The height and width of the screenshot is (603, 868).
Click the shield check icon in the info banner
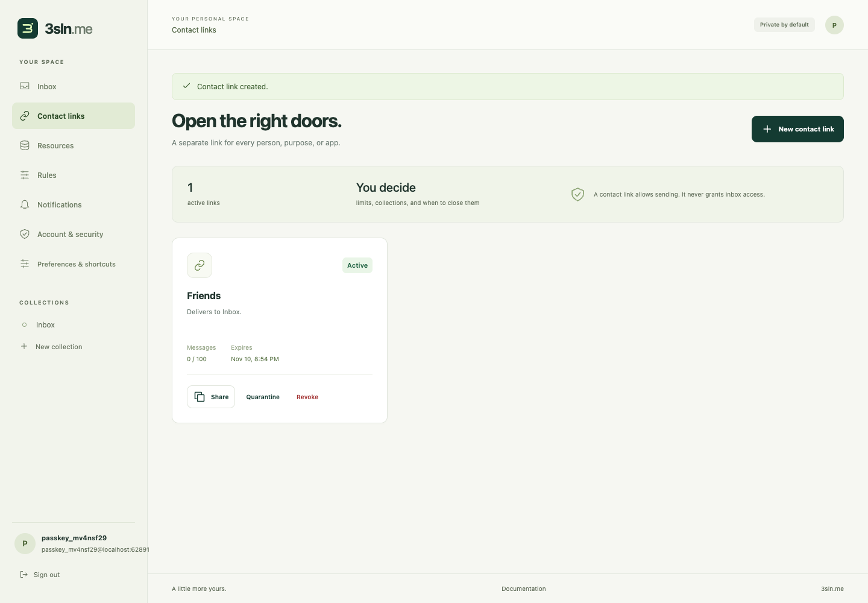point(577,194)
